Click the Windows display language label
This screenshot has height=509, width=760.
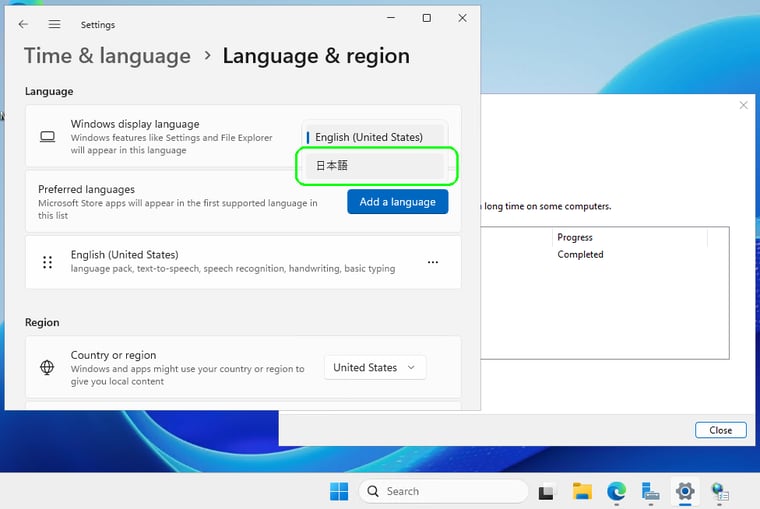[135, 124]
